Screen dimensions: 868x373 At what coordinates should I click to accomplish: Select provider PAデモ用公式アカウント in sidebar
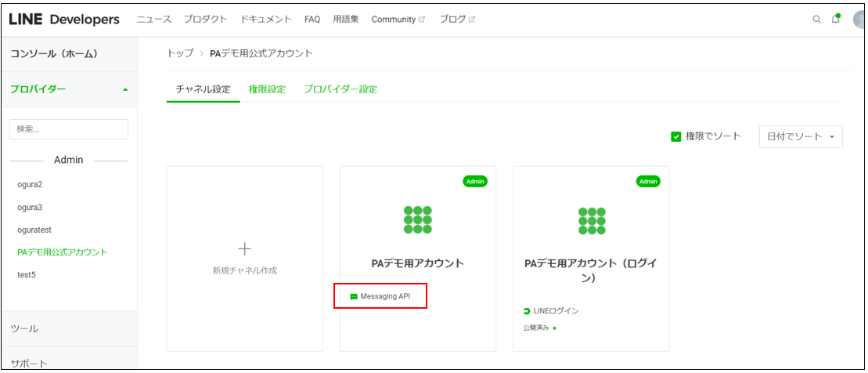pyautogui.click(x=63, y=252)
